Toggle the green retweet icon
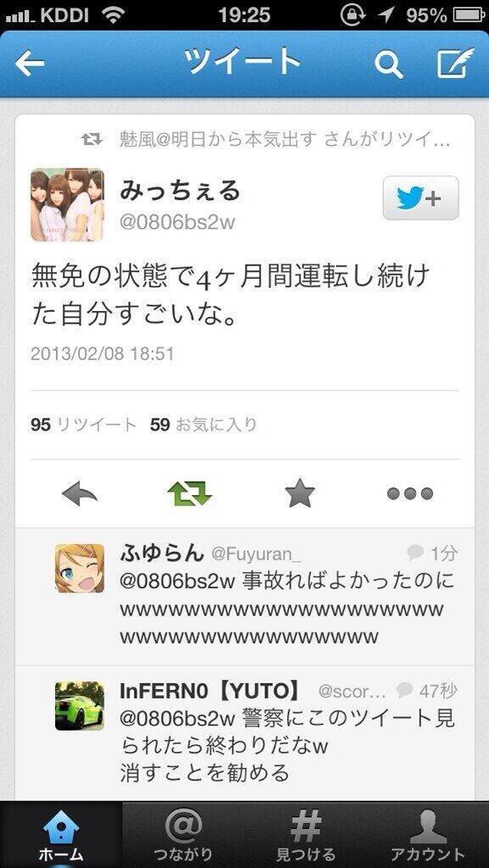Viewport: 489px width, 868px height. (x=189, y=492)
